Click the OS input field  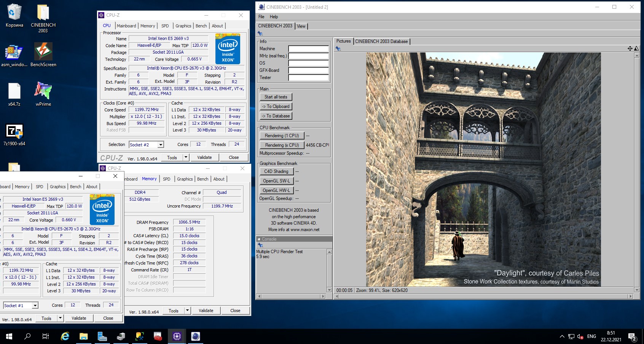(308, 63)
